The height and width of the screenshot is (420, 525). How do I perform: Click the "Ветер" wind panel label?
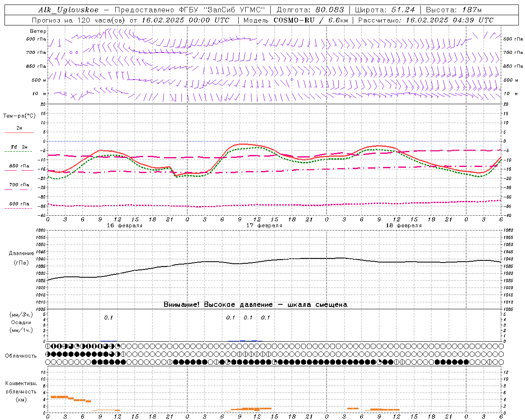pyautogui.click(x=38, y=31)
